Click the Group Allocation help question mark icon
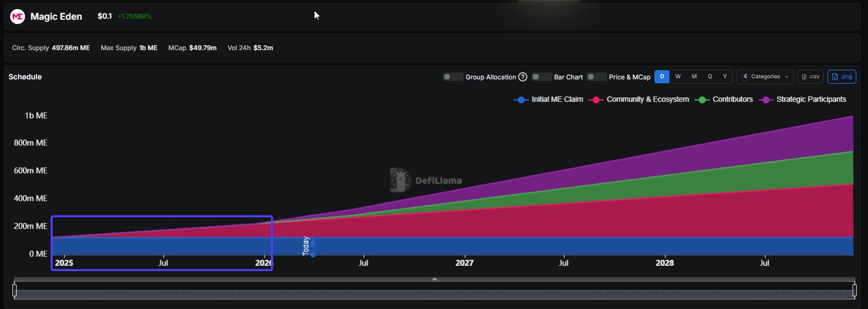868x309 pixels. (x=523, y=77)
